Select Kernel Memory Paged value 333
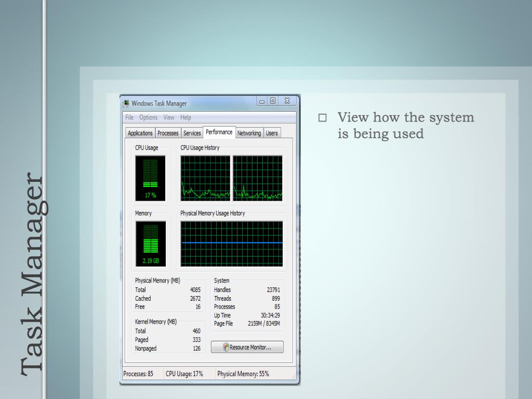 pos(196,340)
